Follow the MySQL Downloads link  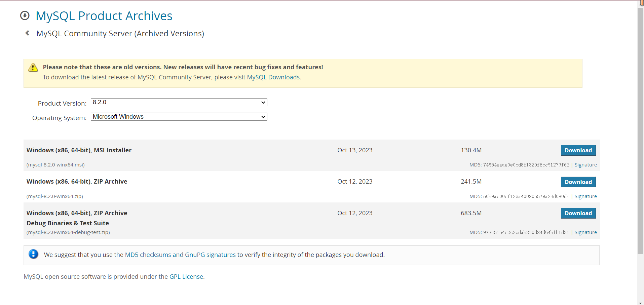[273, 77]
